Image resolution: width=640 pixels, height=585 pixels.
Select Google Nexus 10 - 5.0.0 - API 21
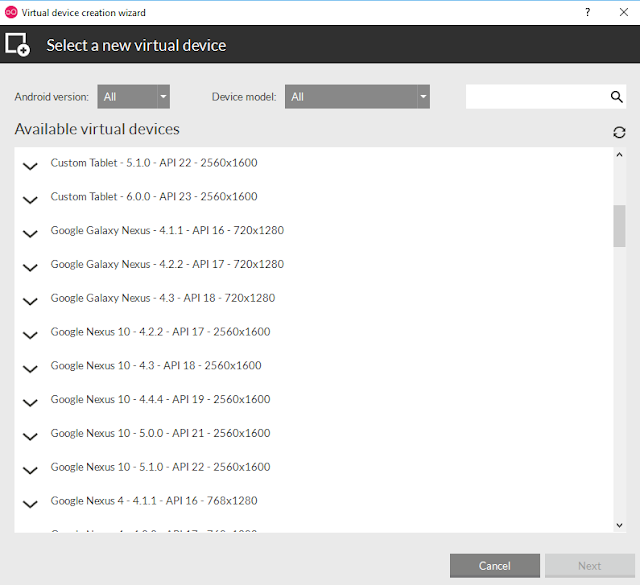160,434
